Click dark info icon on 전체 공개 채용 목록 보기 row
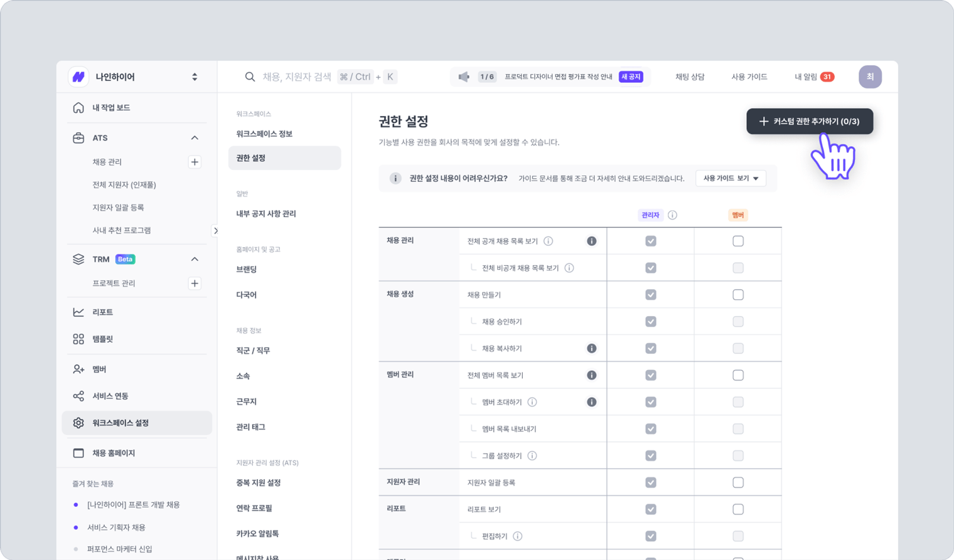954x560 pixels. coord(591,241)
